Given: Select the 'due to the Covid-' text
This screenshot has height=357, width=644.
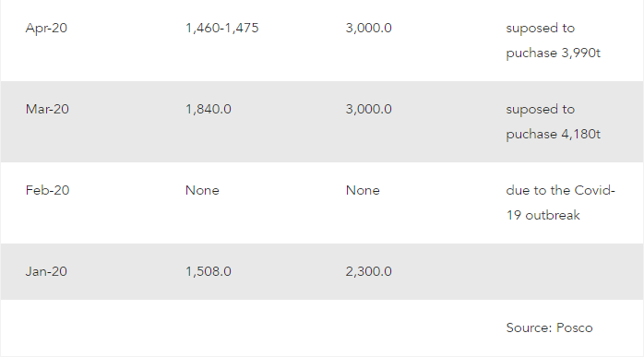Looking at the screenshot, I should click(x=560, y=190).
